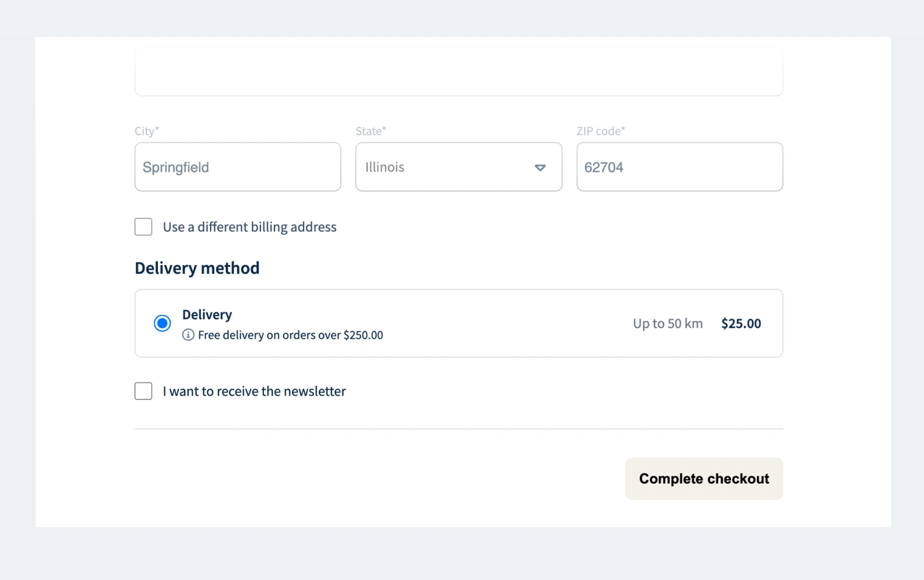The image size is (924, 580).
Task: Click into the City field showing Springfield
Action: [x=237, y=167]
